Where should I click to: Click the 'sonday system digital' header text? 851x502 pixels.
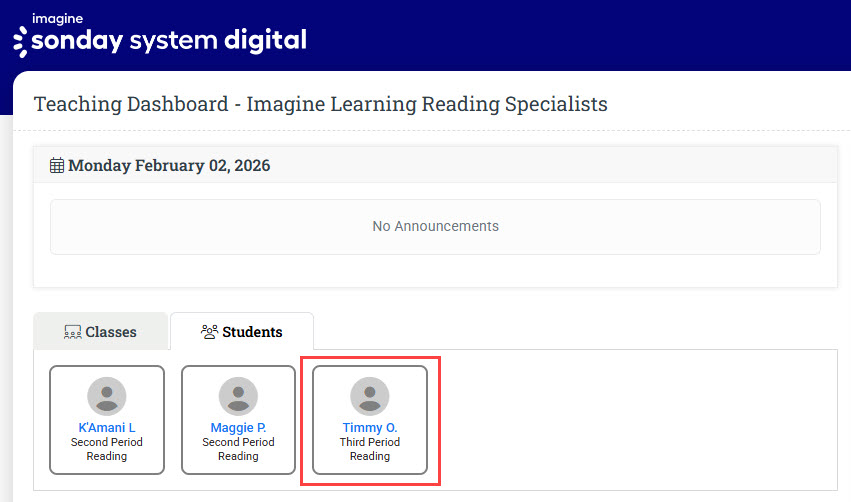169,41
